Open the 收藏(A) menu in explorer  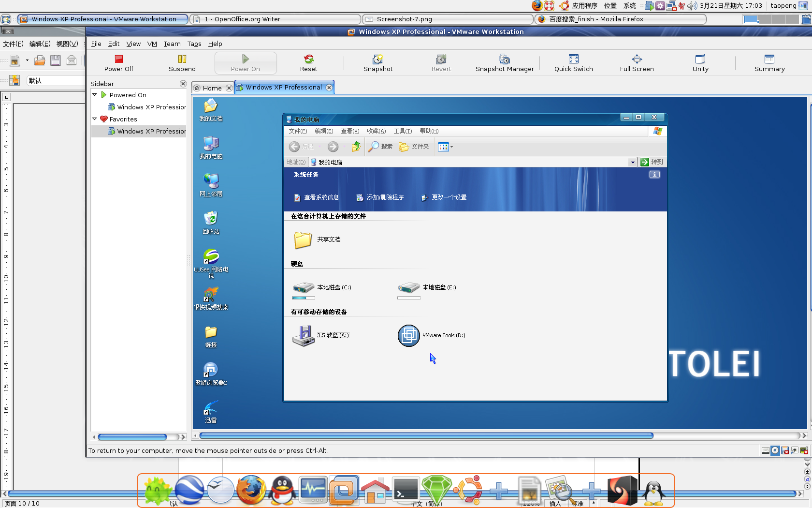coord(376,131)
